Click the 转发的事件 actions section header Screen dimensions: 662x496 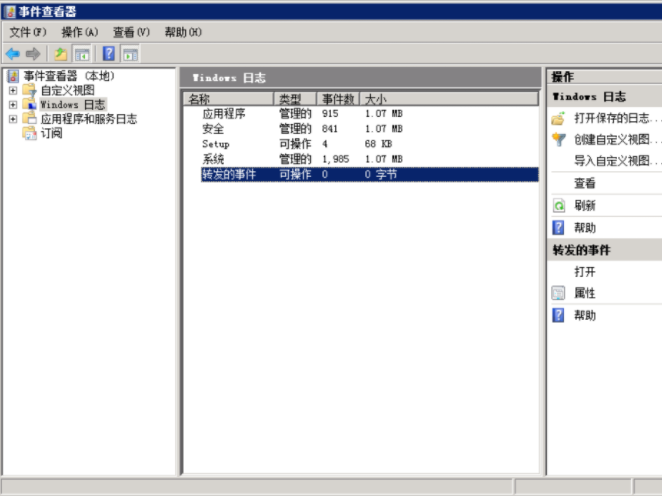point(605,250)
